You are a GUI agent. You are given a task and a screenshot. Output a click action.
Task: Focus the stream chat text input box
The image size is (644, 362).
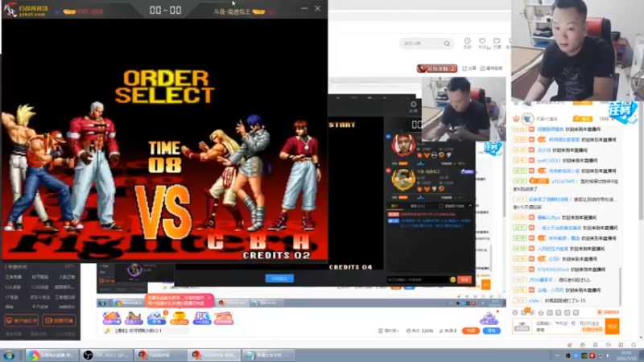pos(569,327)
